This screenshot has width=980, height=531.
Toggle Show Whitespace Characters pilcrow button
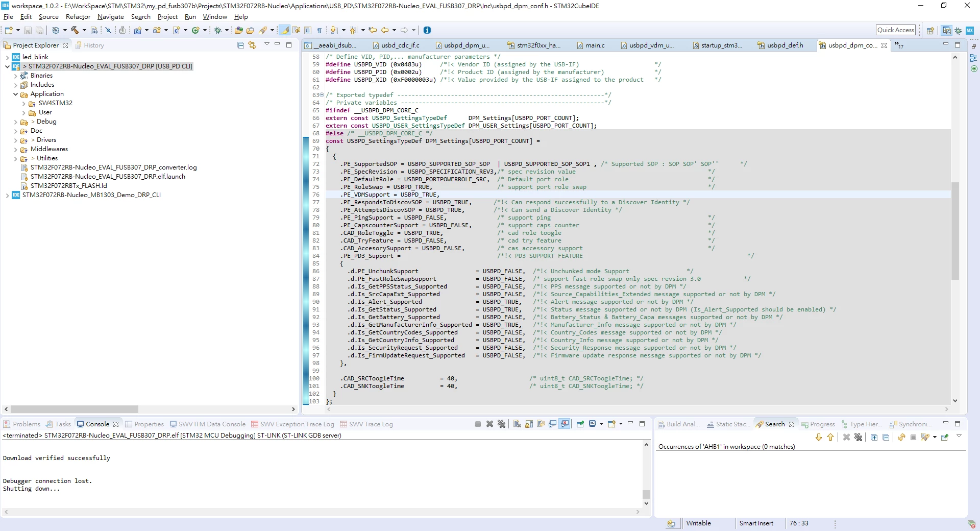click(x=320, y=30)
